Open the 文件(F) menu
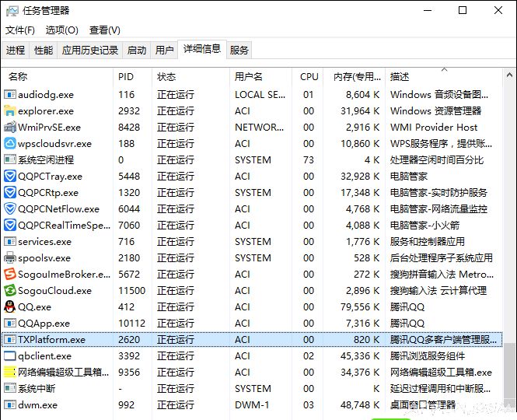This screenshot has height=420, width=517. point(20,30)
